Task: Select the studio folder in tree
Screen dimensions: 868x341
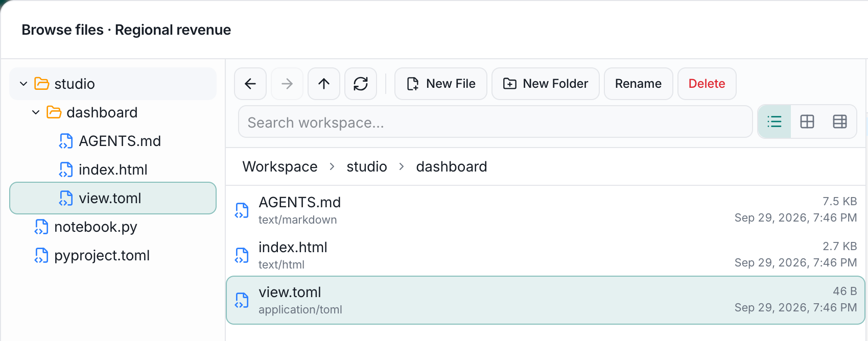Action: (x=113, y=84)
